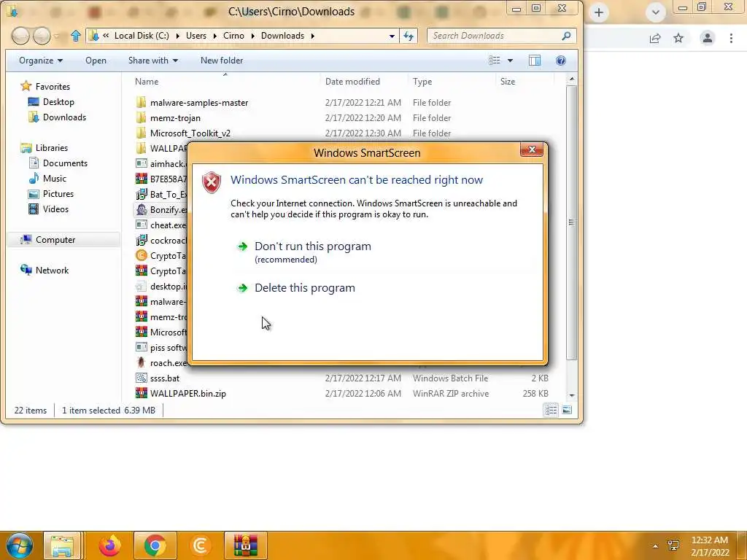This screenshot has height=560, width=747.
Task: Switch to large icons view in status bar corner
Action: pyautogui.click(x=567, y=410)
